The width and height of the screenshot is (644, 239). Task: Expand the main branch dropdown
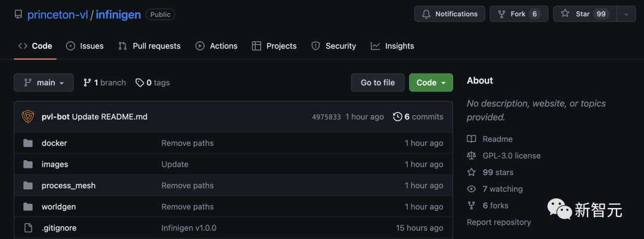[44, 82]
